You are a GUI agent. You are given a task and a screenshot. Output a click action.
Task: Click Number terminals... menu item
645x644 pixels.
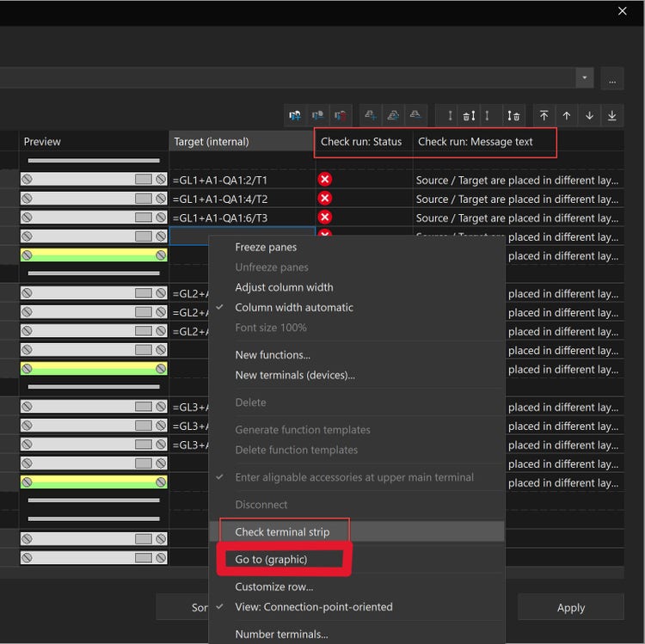click(281, 635)
